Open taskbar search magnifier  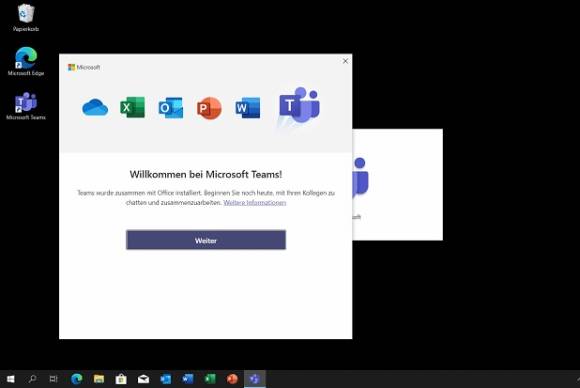[x=32, y=379]
